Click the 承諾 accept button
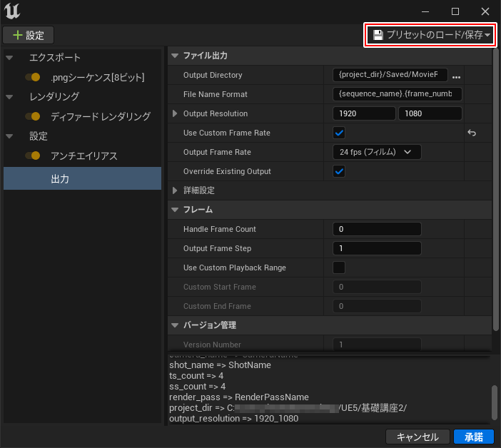The height and width of the screenshot is (448, 501). (x=472, y=437)
